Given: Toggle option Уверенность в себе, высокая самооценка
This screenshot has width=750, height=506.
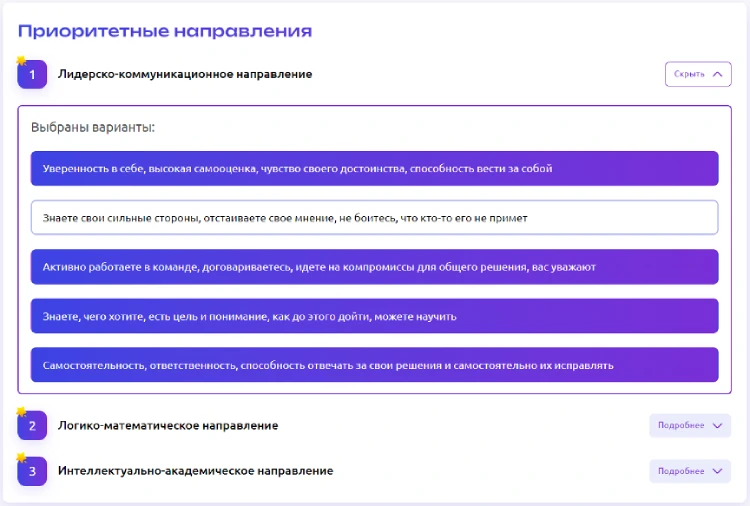Looking at the screenshot, I should [375, 168].
